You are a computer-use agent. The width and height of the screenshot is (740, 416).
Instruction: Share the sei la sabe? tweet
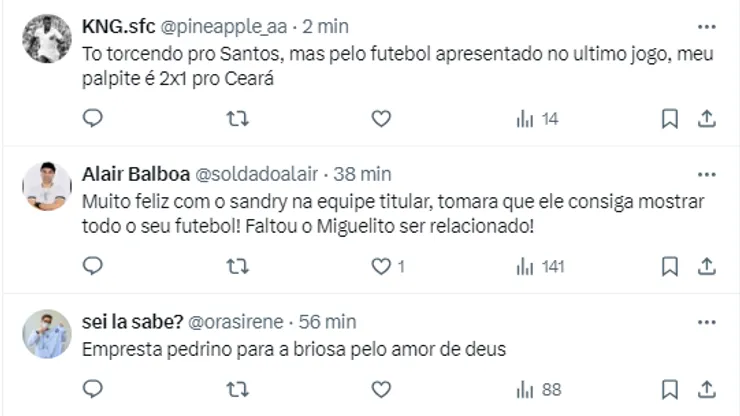(x=706, y=388)
